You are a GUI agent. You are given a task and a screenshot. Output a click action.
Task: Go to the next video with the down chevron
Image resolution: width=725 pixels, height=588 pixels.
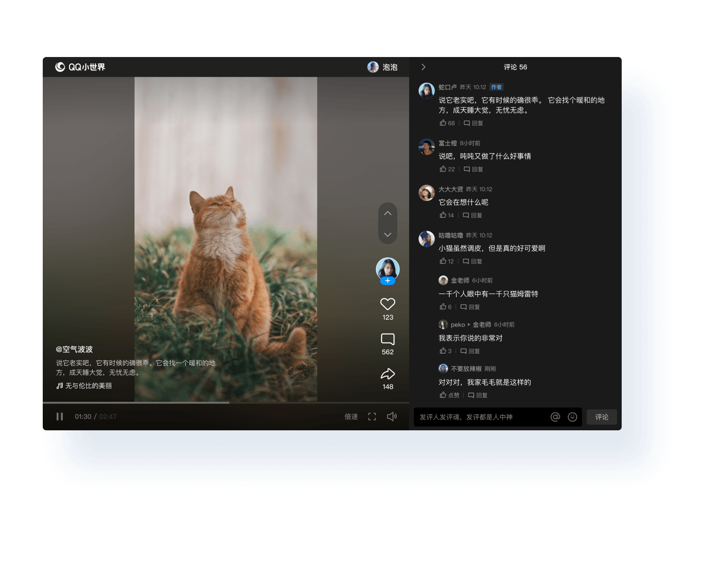(x=387, y=235)
